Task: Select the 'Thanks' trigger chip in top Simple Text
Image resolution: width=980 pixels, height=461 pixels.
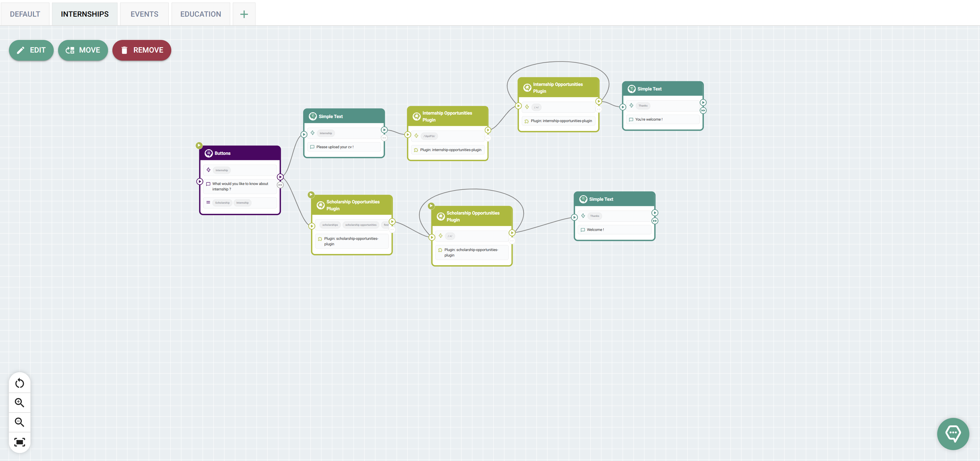Action: 643,106
